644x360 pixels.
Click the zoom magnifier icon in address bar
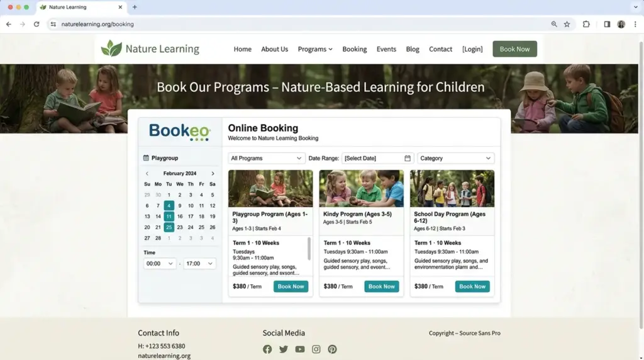pyautogui.click(x=554, y=25)
